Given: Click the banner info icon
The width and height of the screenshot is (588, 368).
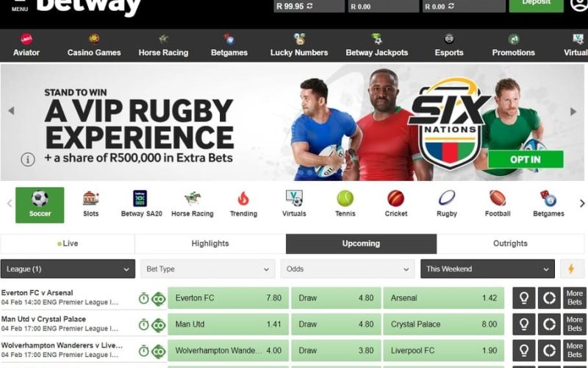Looking at the screenshot, I should pyautogui.click(x=28, y=159).
